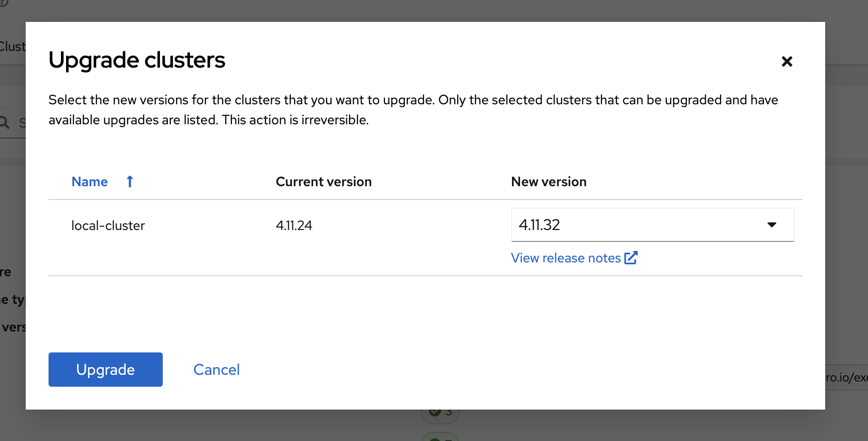This screenshot has height=441, width=868.
Task: Click the partially hidden Clusters heading
Action: point(12,47)
